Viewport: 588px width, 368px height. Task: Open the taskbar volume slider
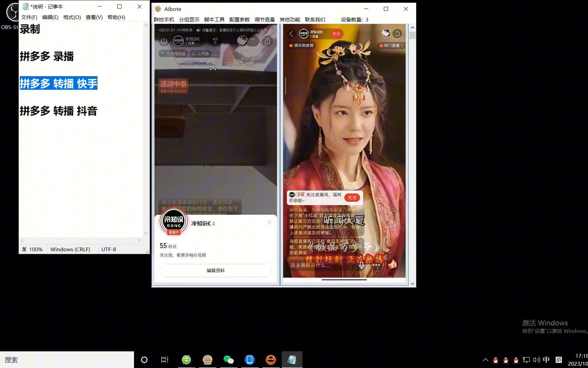(x=536, y=359)
